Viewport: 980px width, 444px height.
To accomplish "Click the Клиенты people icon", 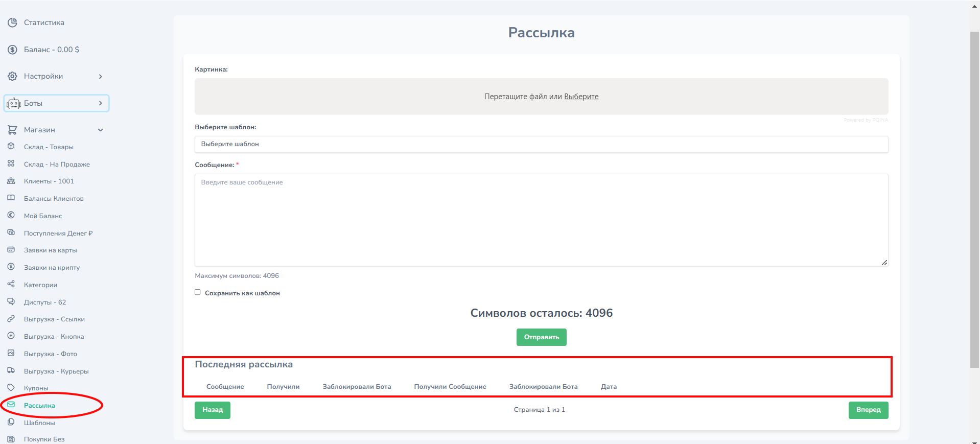I will click(x=11, y=181).
